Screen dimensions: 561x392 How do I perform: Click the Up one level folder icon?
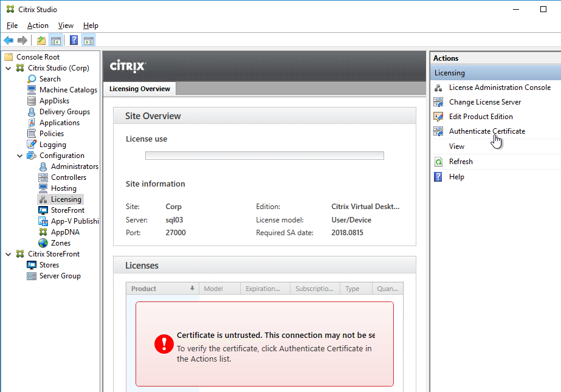(x=41, y=41)
